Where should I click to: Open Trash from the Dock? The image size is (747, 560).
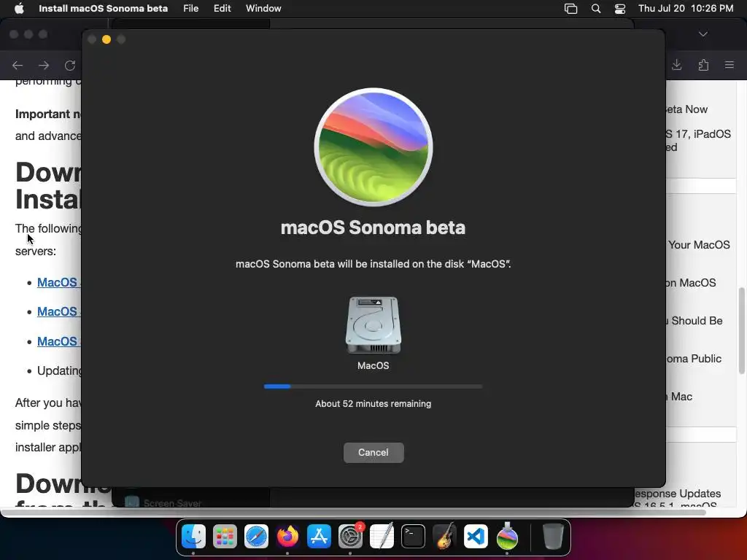pos(553,537)
